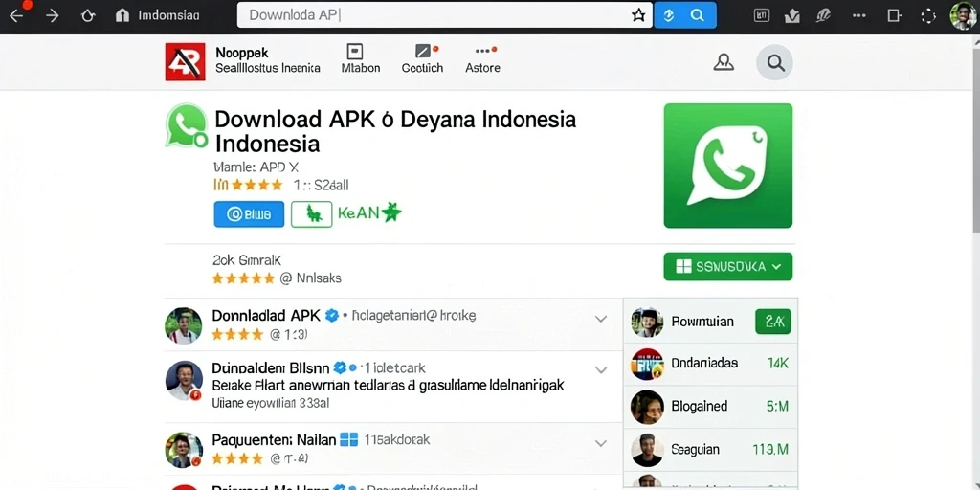Screen dimensions: 980x490
Task: Open the Donnladlad APK entry title
Action: [266, 315]
